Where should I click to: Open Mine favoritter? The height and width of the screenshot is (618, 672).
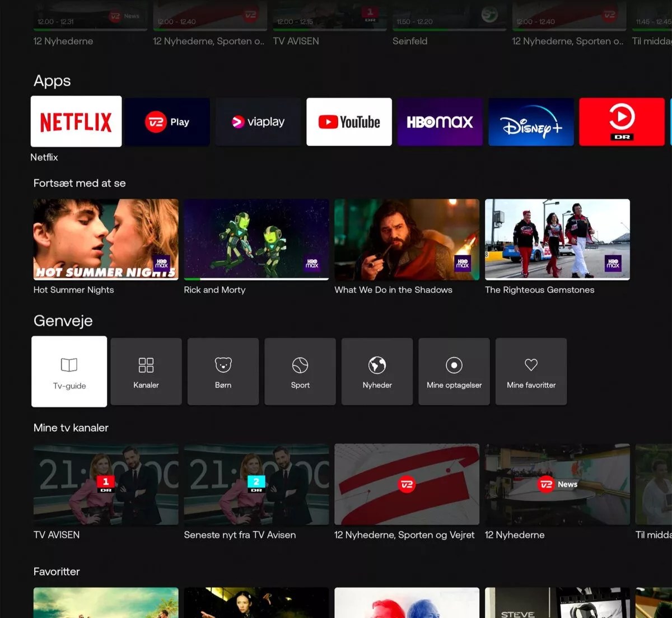(x=531, y=371)
